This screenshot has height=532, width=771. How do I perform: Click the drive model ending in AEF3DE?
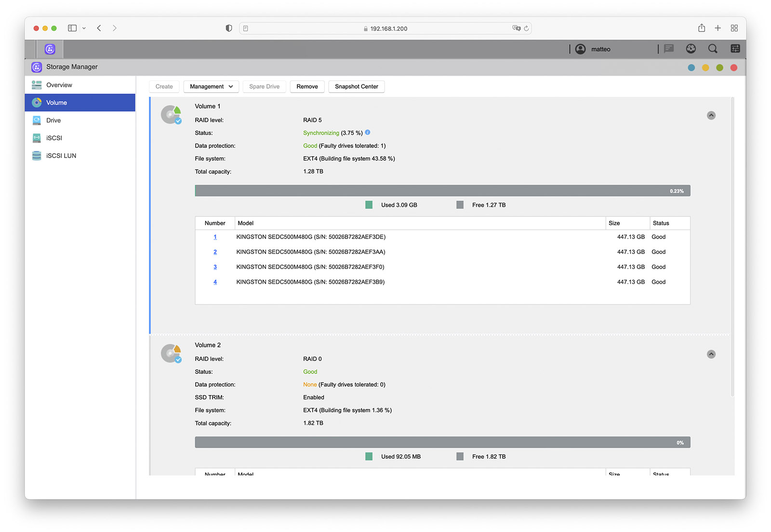coord(311,237)
